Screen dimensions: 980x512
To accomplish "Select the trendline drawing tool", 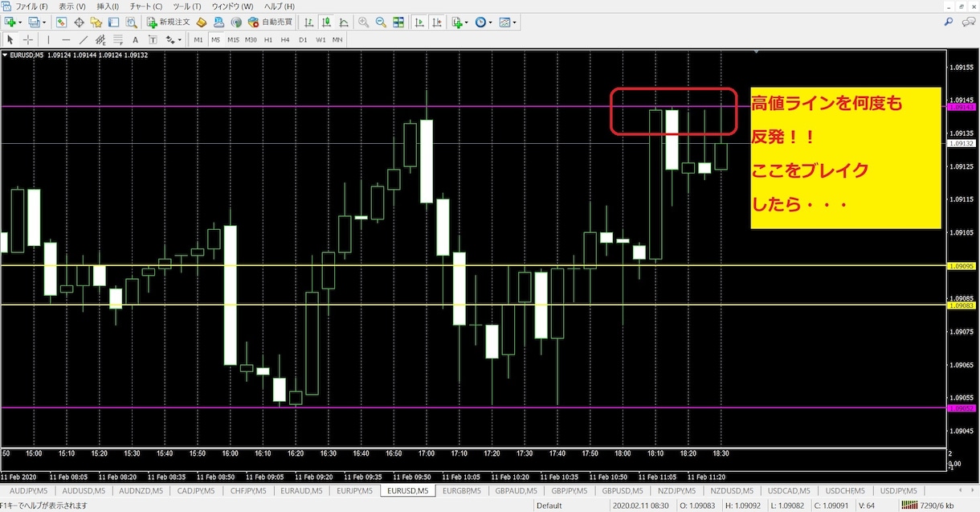I will [x=84, y=39].
